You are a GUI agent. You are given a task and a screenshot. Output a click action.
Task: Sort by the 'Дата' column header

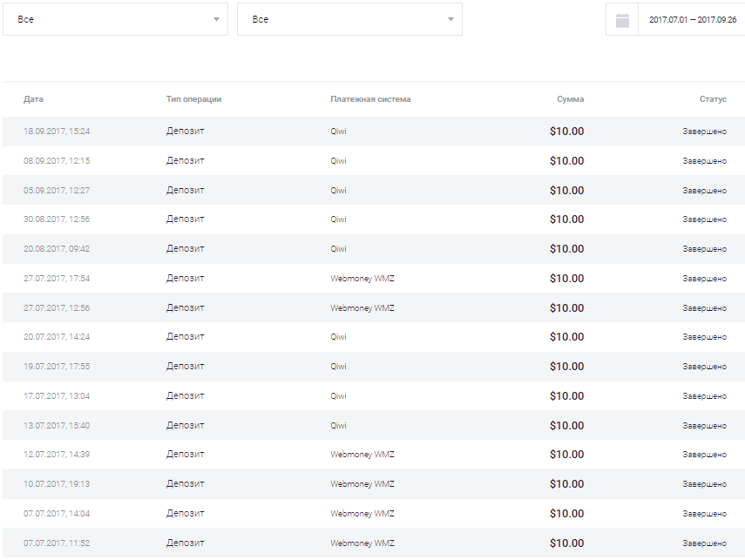pos(34,99)
